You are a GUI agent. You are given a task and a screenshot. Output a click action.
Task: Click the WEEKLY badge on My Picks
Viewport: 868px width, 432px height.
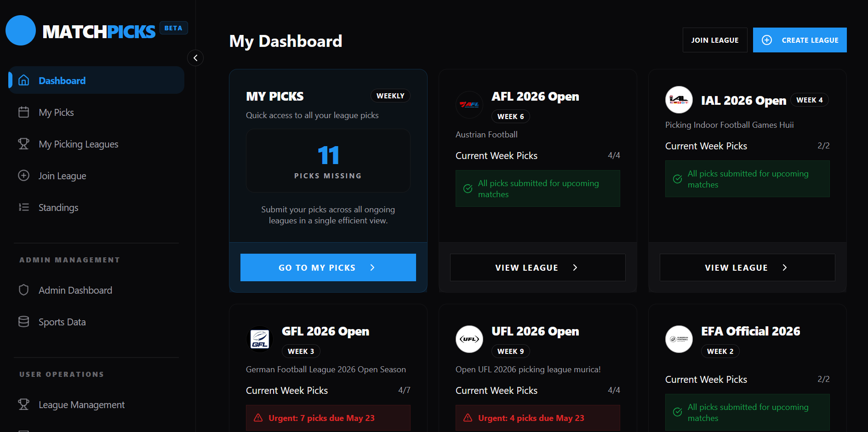390,96
